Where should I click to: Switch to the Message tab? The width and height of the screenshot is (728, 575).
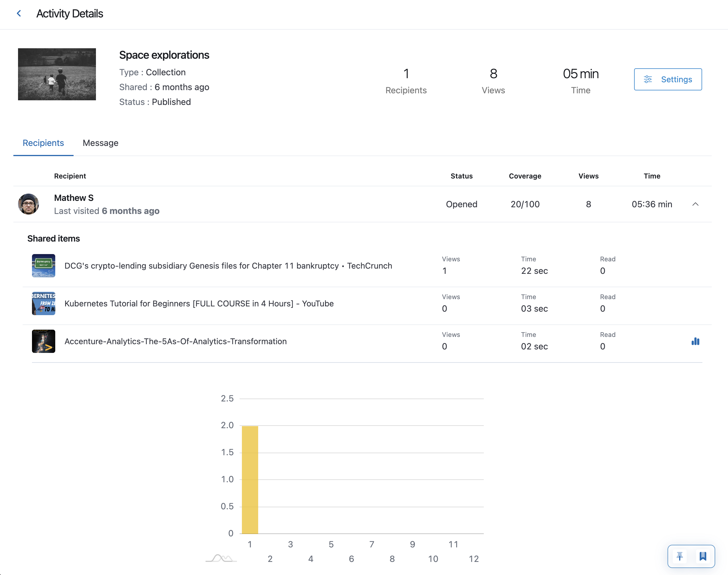click(x=100, y=143)
